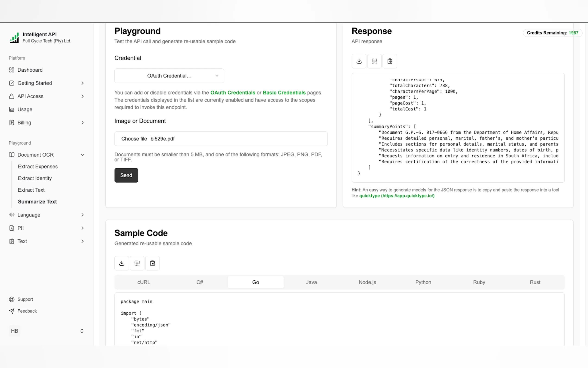Switch to the cURL code tab
This screenshot has height=368, width=588.
click(x=144, y=282)
